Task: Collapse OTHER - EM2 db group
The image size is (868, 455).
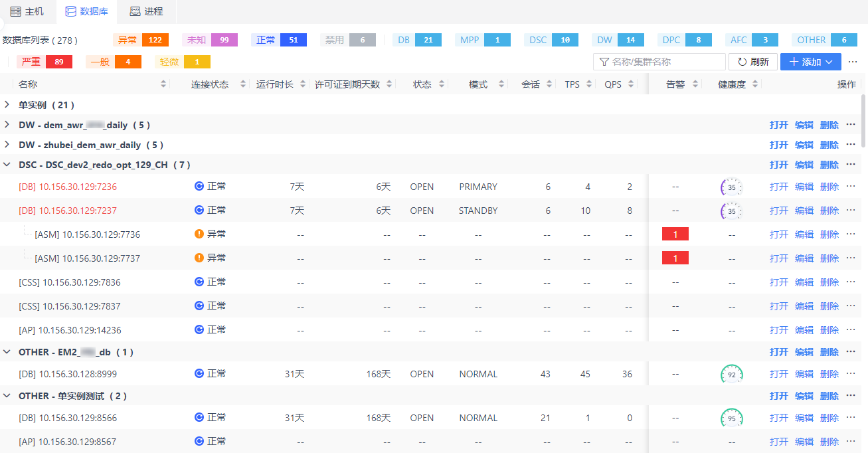Action: [7, 352]
